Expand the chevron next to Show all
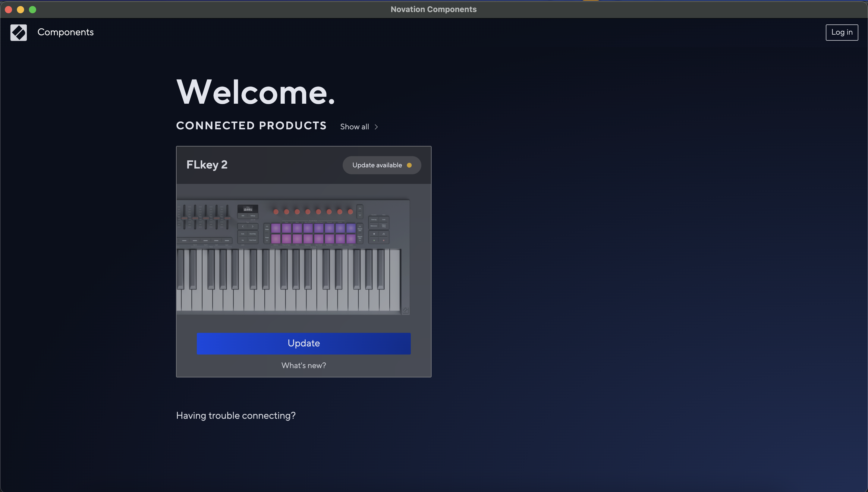 coord(376,127)
